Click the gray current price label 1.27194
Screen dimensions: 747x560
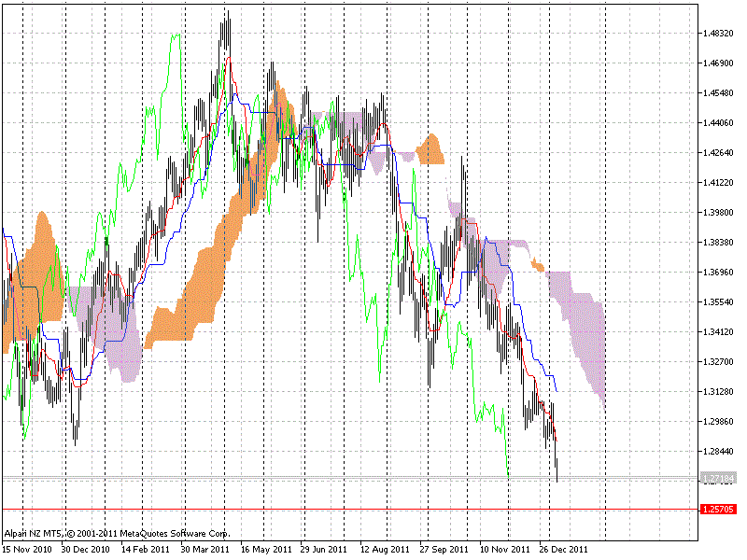tap(718, 478)
